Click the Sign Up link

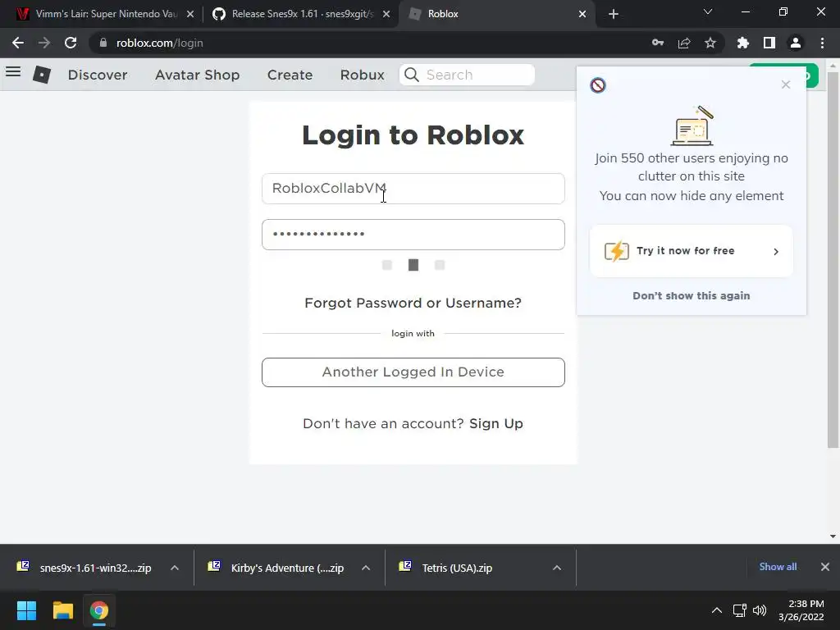(496, 423)
